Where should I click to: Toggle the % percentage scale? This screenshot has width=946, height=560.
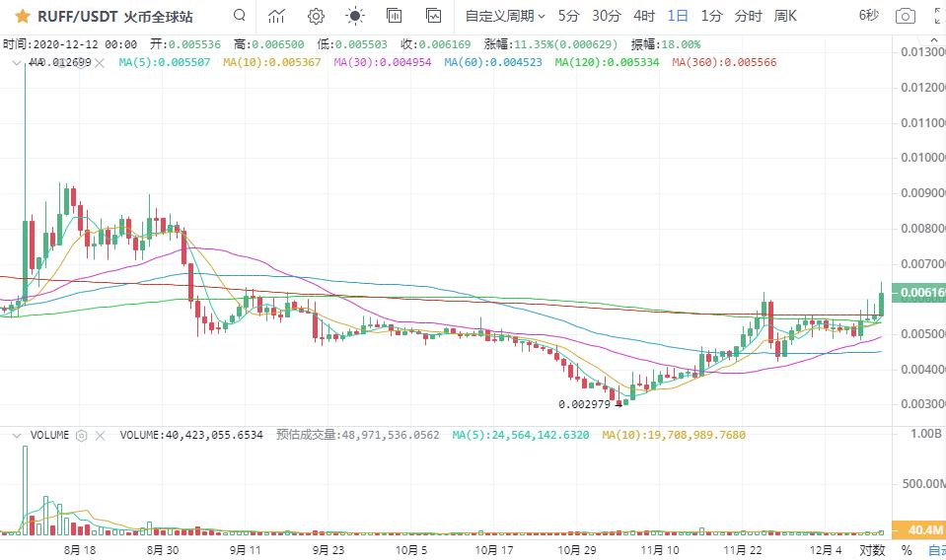click(906, 550)
